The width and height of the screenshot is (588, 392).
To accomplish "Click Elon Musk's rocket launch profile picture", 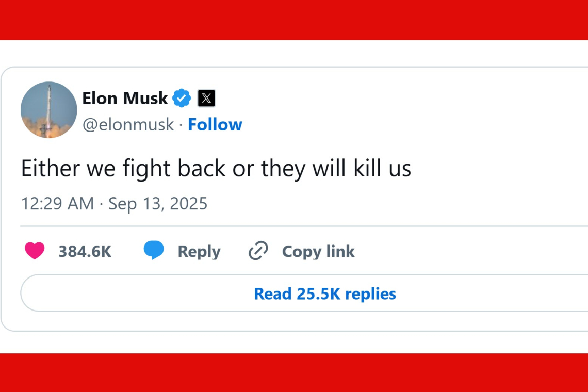I will 48,110.
